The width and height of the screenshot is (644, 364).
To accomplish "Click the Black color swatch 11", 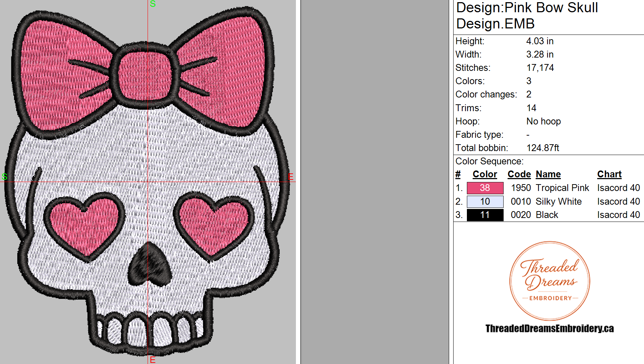I will [485, 215].
